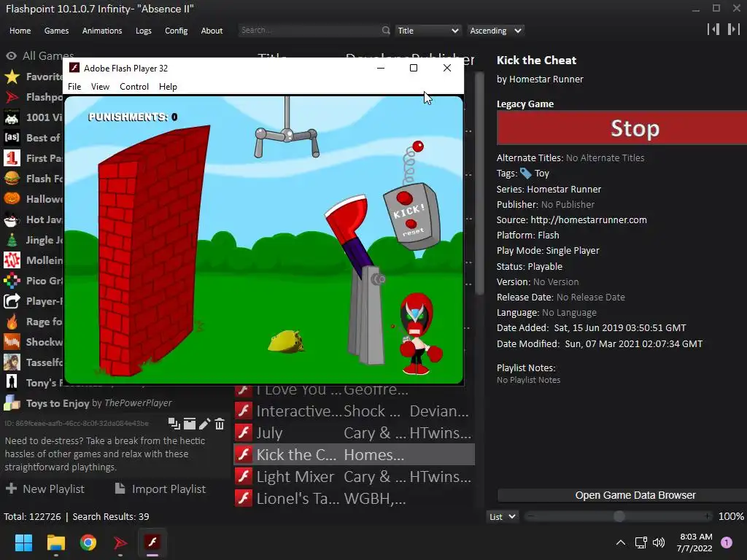Open Flash Player Control menu

tap(134, 87)
